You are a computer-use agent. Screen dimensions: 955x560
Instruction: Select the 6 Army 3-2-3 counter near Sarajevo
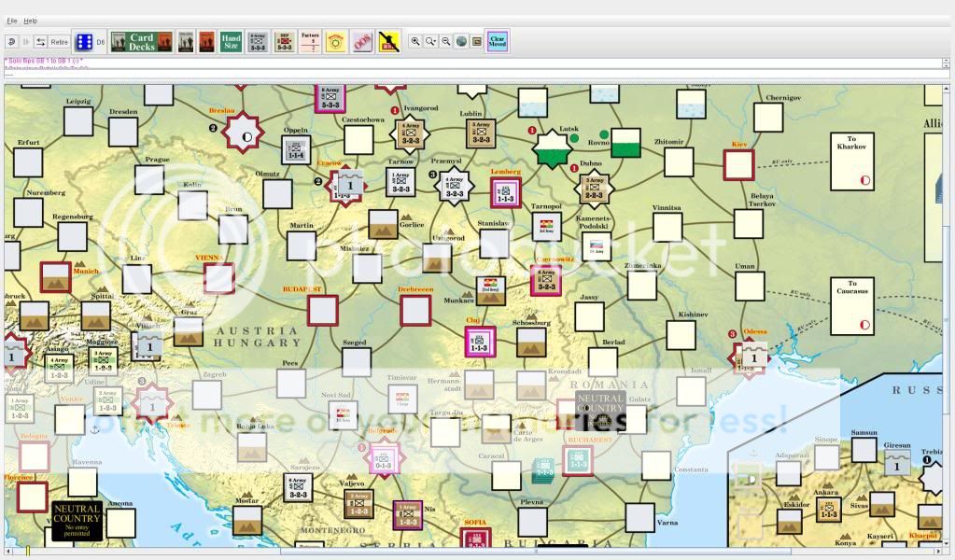pos(298,487)
